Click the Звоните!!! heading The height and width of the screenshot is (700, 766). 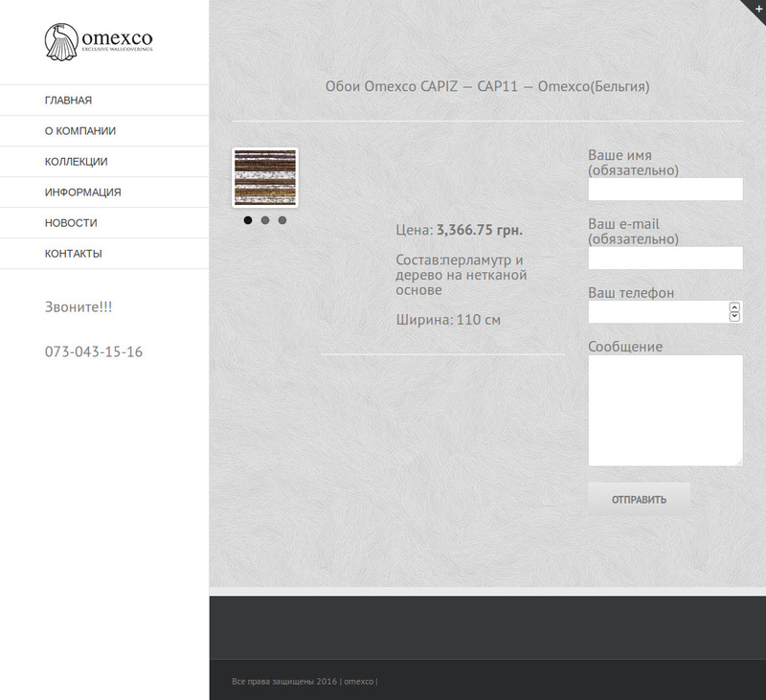coord(79,306)
